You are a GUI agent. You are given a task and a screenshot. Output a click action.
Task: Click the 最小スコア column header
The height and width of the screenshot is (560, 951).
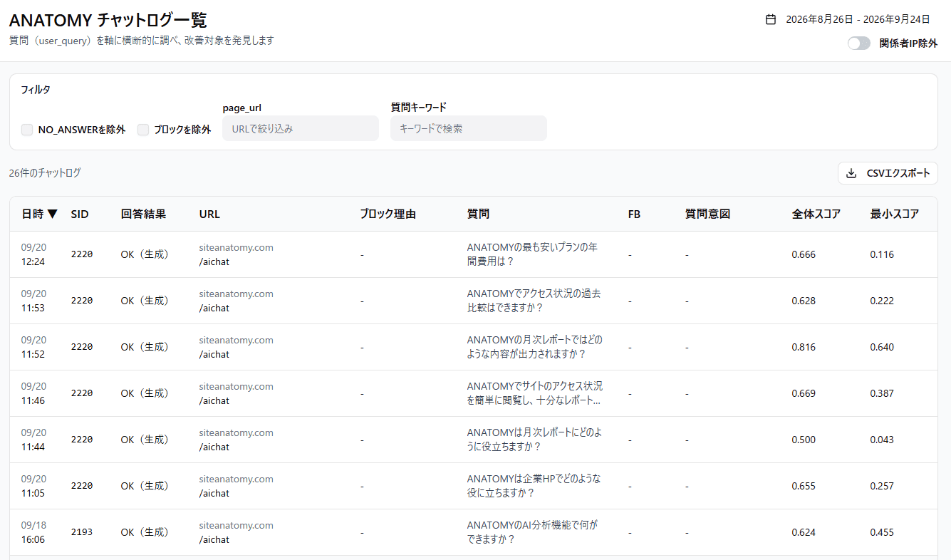click(x=894, y=214)
